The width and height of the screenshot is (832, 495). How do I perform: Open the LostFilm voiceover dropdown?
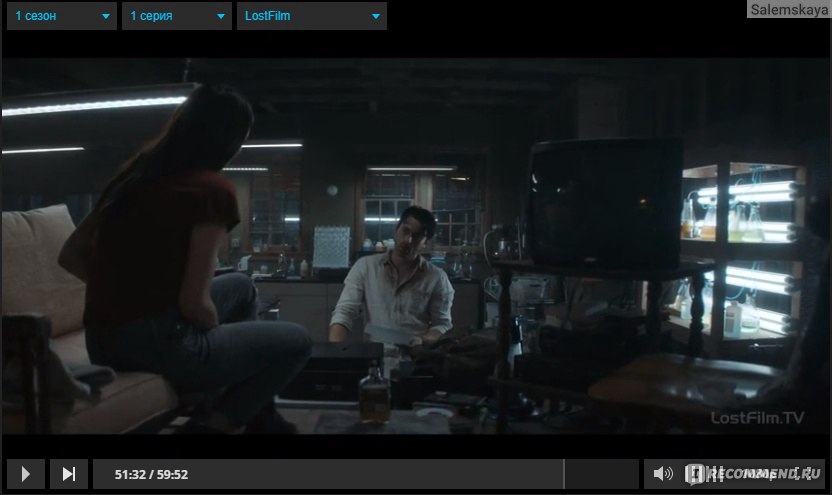tap(312, 16)
